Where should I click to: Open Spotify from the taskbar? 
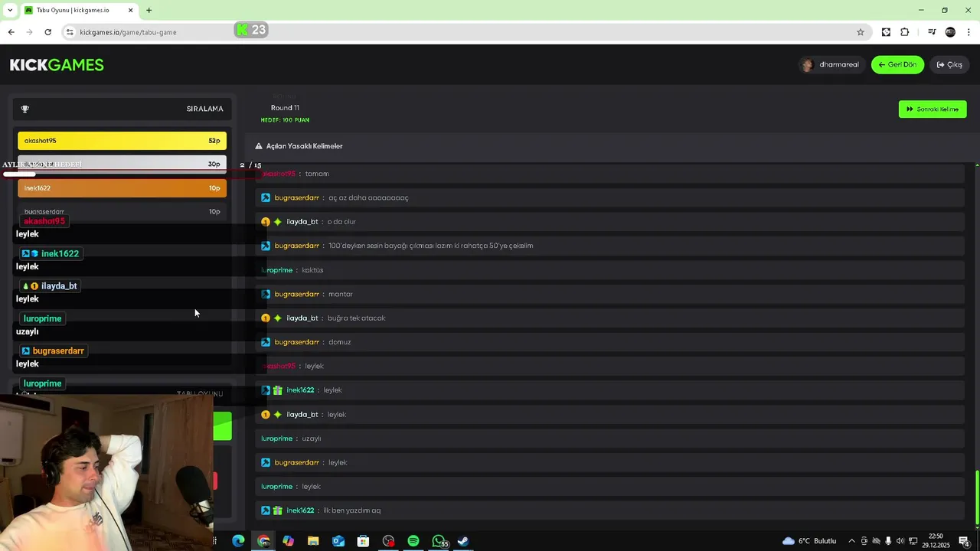click(x=413, y=541)
